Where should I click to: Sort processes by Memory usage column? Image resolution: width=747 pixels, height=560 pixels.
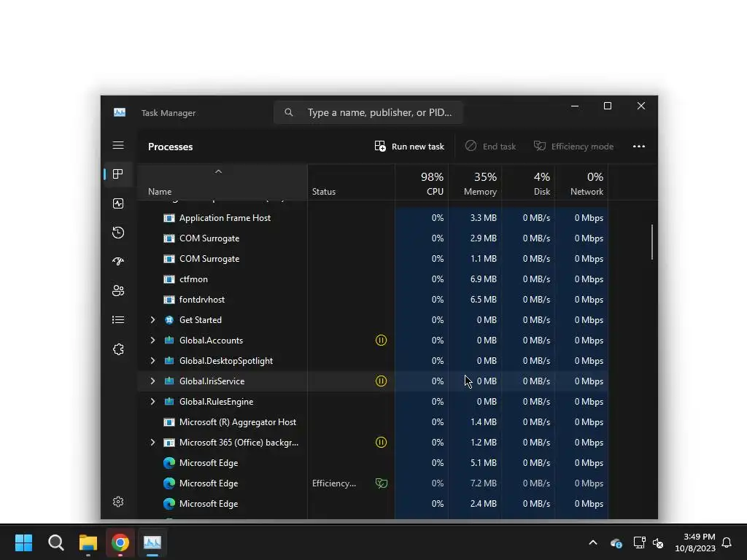click(475, 183)
